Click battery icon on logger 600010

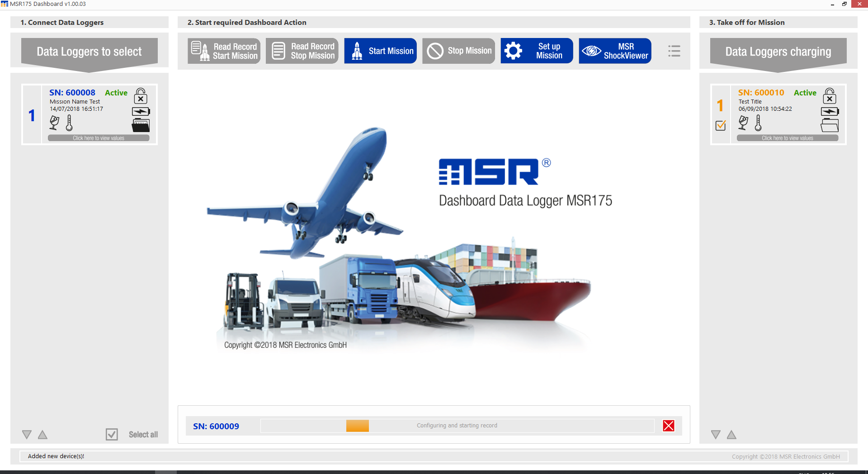click(x=830, y=111)
